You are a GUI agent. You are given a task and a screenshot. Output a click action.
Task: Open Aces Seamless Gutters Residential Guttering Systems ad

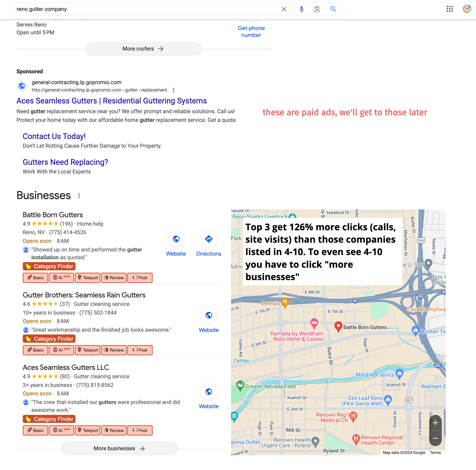click(x=112, y=101)
